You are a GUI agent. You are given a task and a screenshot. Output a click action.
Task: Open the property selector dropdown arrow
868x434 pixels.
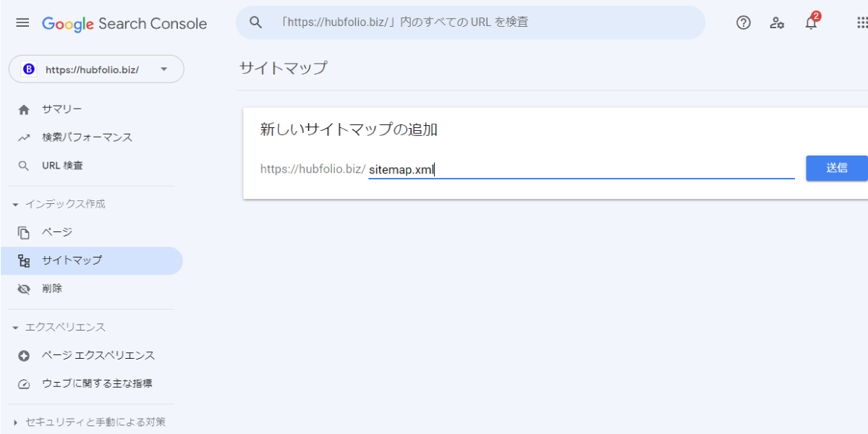pyautogui.click(x=163, y=69)
